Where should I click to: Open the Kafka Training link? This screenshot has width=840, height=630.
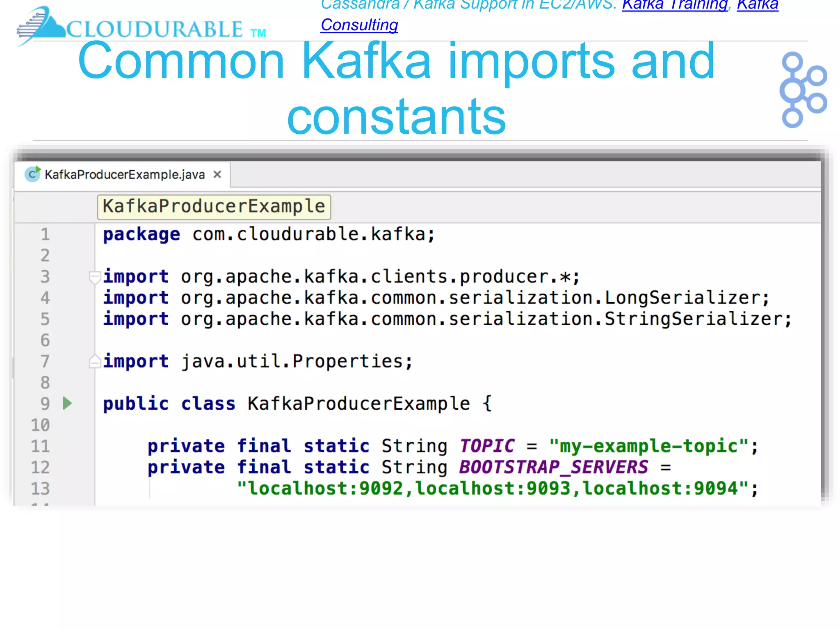pos(674,5)
